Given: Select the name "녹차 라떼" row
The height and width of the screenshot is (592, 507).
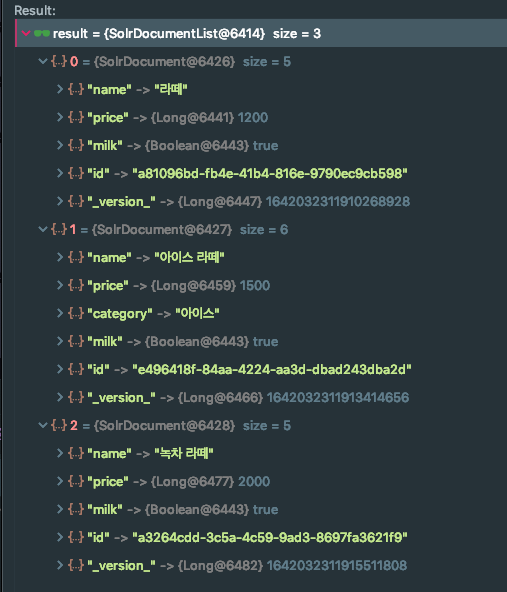Looking at the screenshot, I should 261,453.
